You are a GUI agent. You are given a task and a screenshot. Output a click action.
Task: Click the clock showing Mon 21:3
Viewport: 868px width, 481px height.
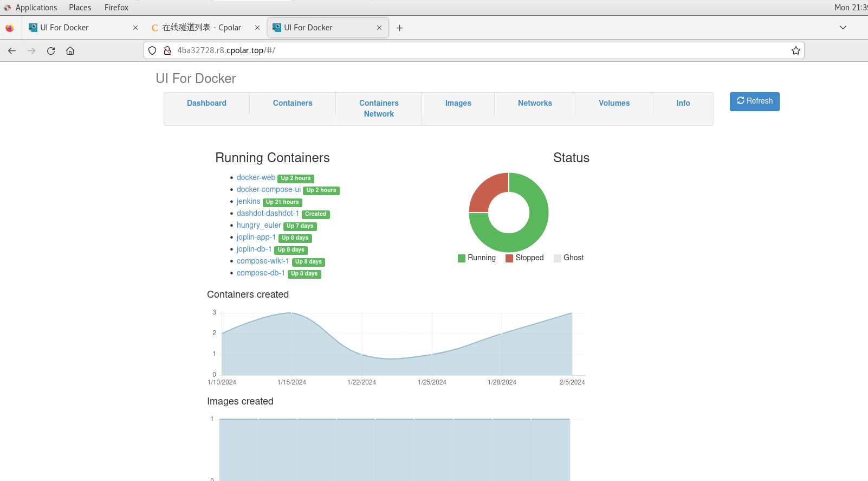pos(851,8)
